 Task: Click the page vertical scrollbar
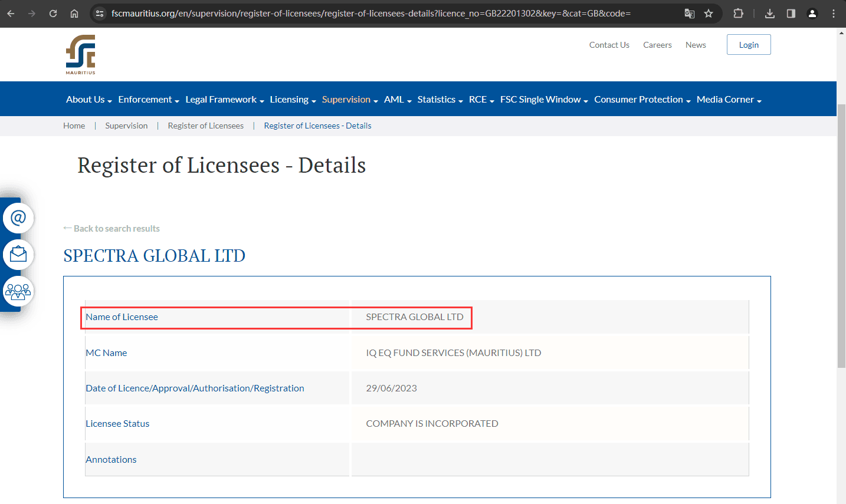coord(841,236)
